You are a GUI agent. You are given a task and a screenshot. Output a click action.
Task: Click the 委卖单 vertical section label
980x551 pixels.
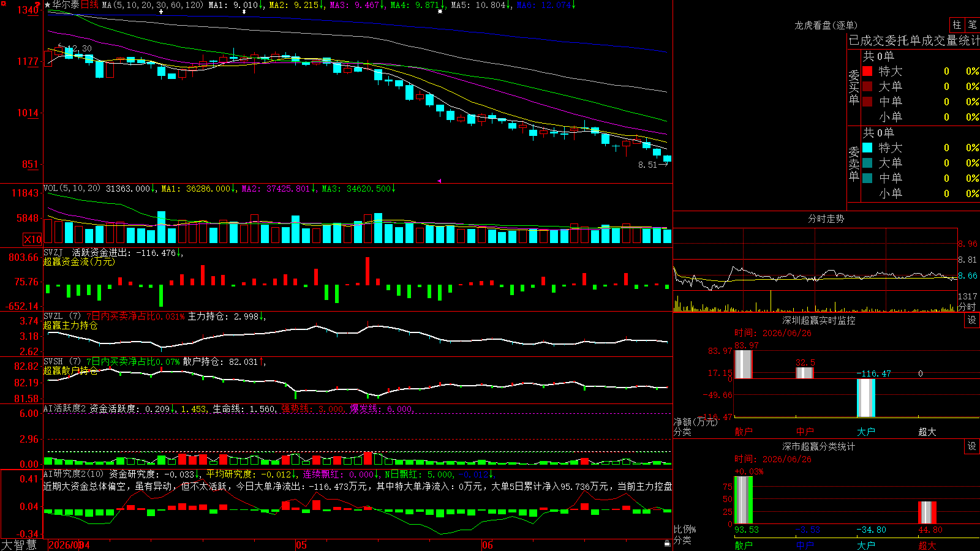pyautogui.click(x=854, y=163)
